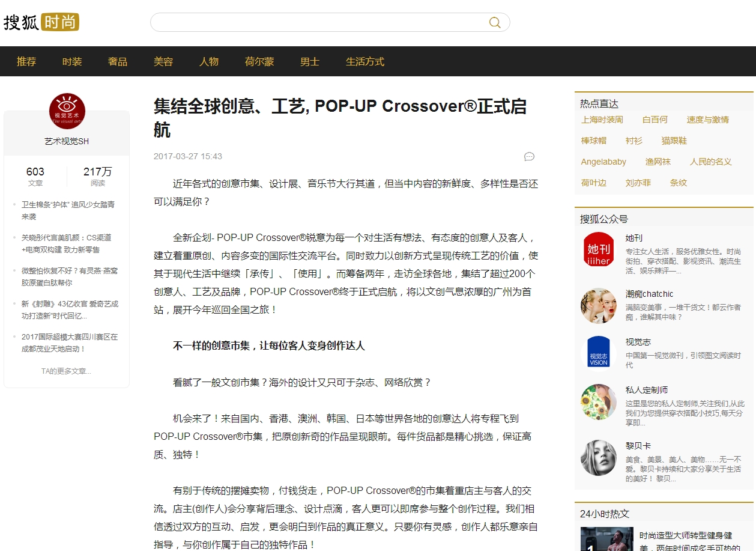Open the 奢品 navigation tab
The width and height of the screenshot is (756, 551).
118,61
